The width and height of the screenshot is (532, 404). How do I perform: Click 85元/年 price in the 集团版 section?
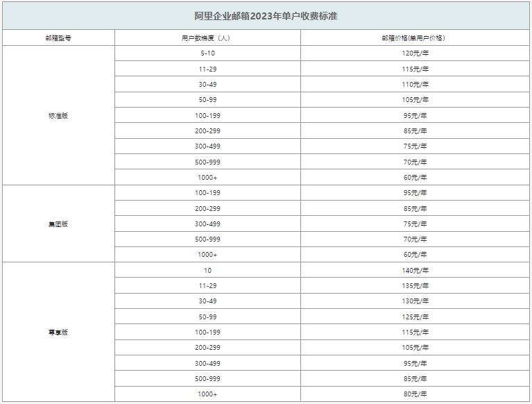pyautogui.click(x=415, y=208)
